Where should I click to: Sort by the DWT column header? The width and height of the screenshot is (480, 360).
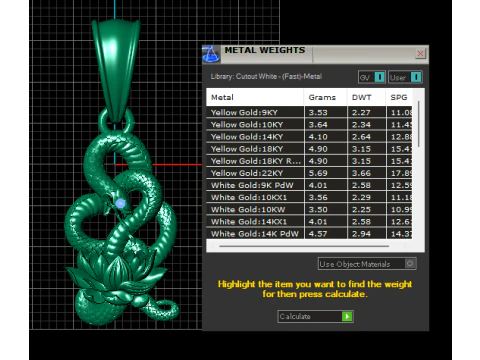[366, 97]
